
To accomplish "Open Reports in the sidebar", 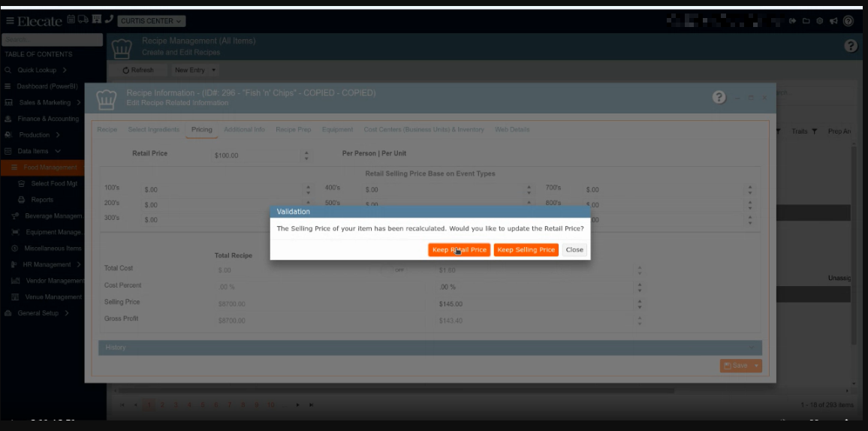I will 42,200.
